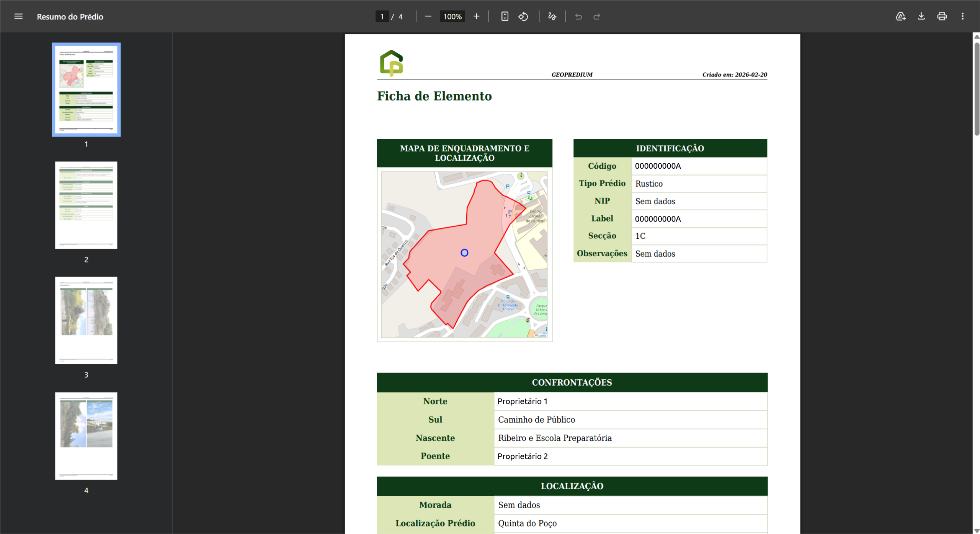
Task: Print the document
Action: (942, 16)
